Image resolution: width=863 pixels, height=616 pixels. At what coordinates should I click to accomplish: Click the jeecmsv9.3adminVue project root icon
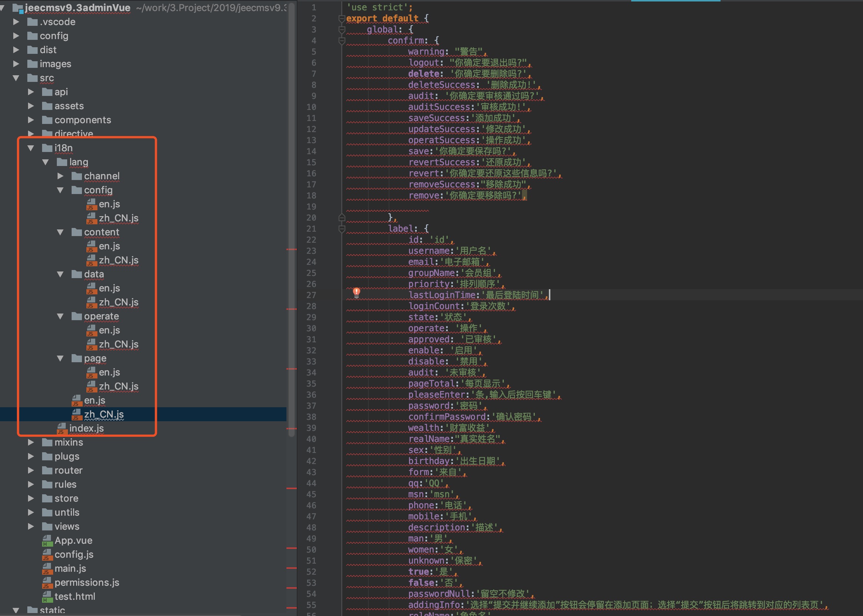[18, 8]
